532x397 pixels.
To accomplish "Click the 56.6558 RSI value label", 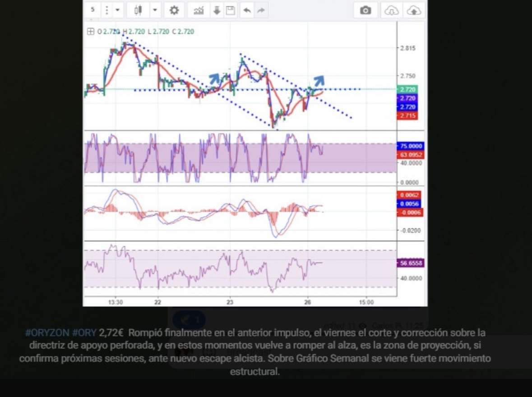I will coord(411,263).
